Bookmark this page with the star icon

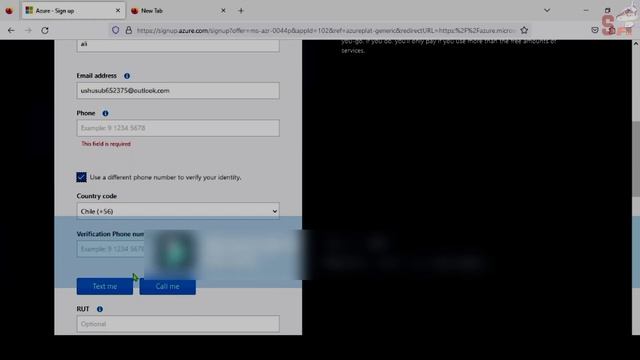pos(524,30)
